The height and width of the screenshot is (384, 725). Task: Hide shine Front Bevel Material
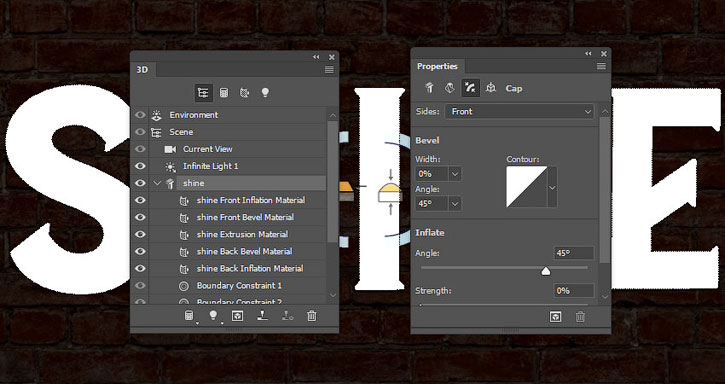(x=140, y=217)
